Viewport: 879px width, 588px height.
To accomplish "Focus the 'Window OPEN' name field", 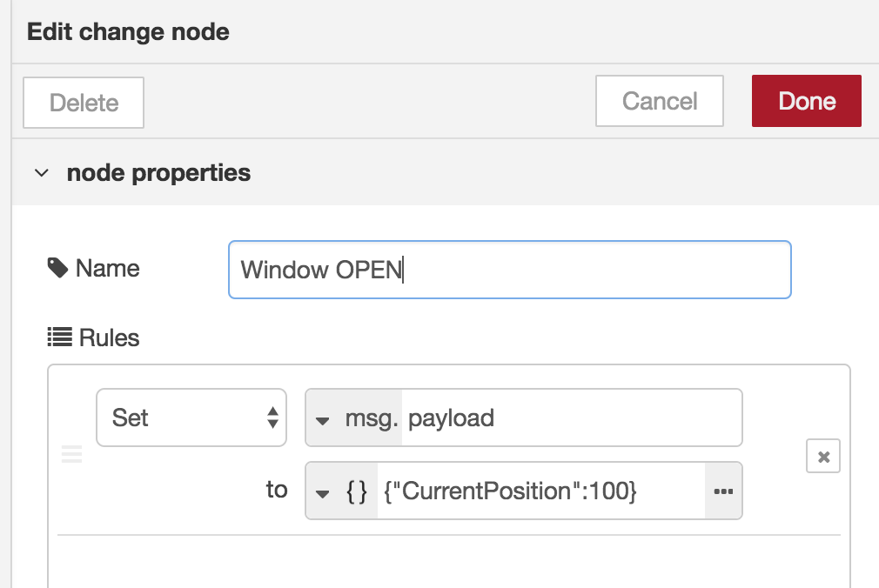I will point(509,270).
